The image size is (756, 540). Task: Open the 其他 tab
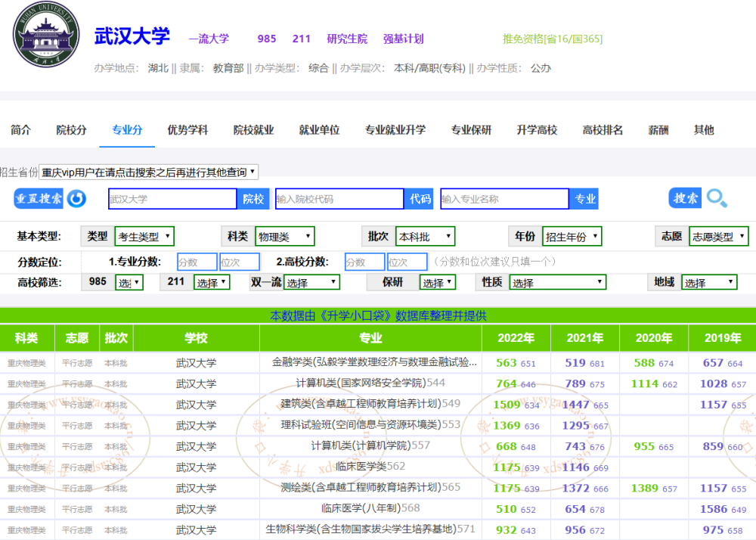coord(704,129)
